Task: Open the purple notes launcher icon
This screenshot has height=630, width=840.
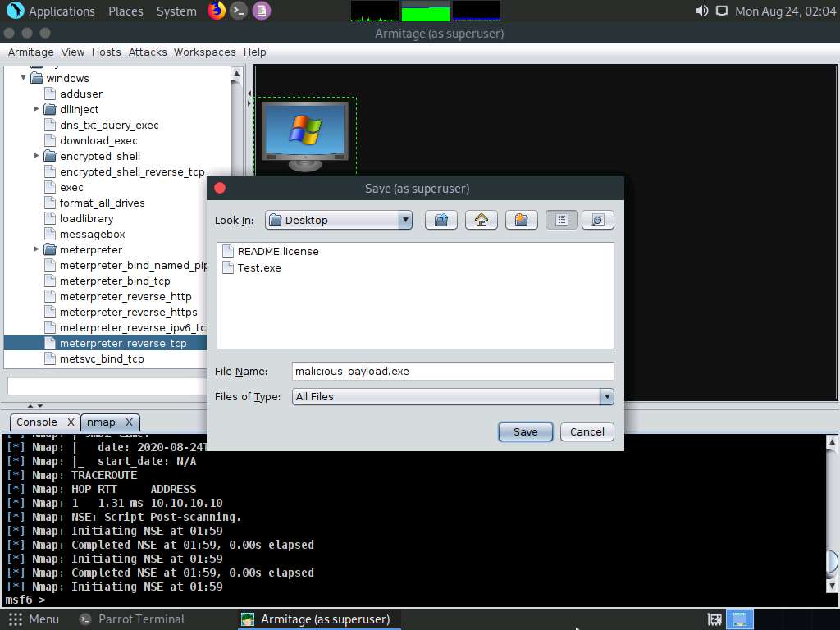Action: point(262,11)
